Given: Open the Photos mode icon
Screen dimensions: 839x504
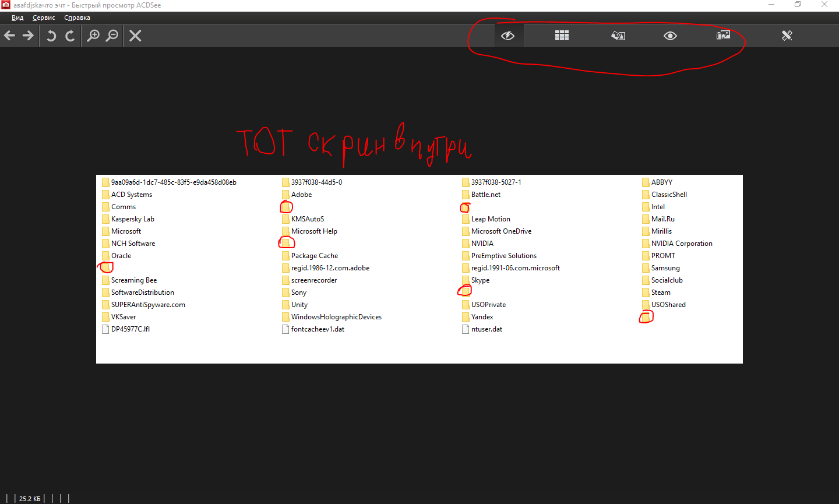Looking at the screenshot, I should click(x=618, y=36).
